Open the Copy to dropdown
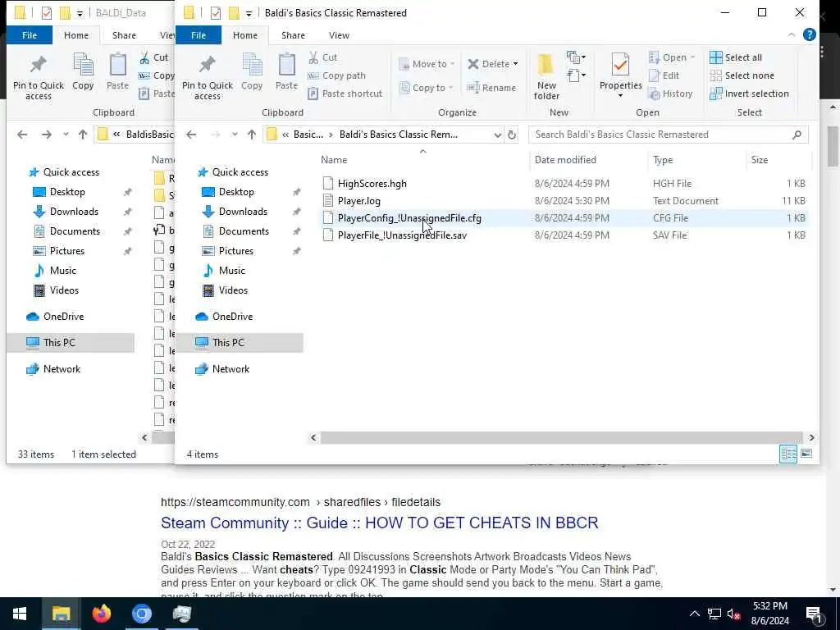This screenshot has height=630, width=840. 427,88
